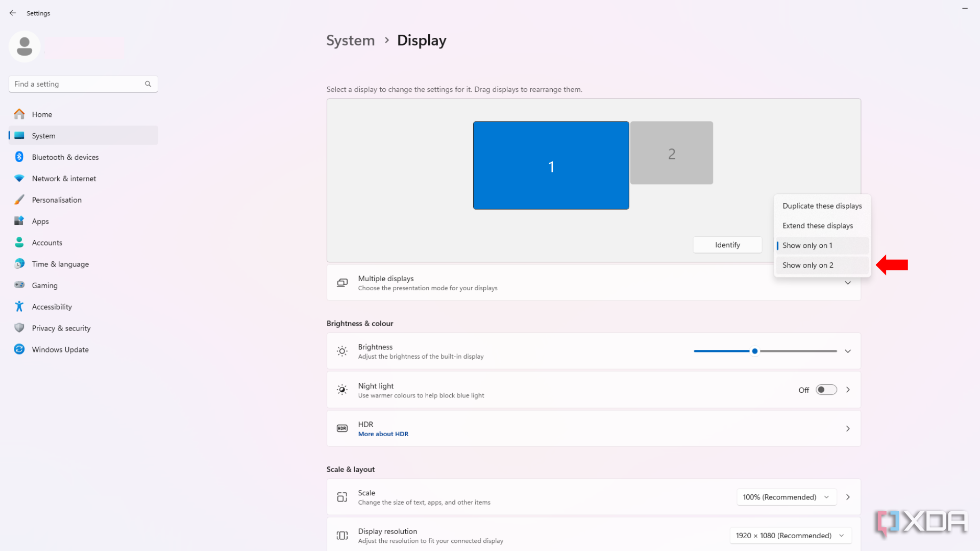
Task: Click the Privacy & security icon
Action: click(19, 328)
